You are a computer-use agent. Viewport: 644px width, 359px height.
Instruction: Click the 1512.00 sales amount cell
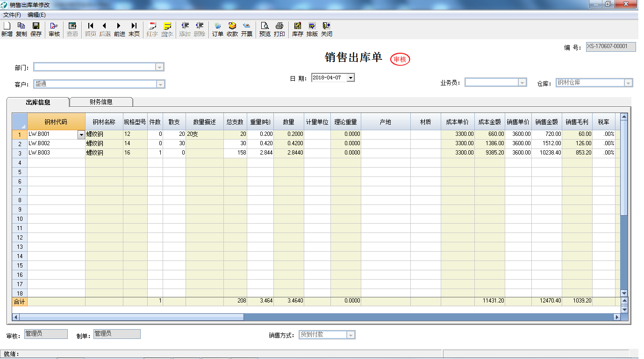click(x=547, y=144)
